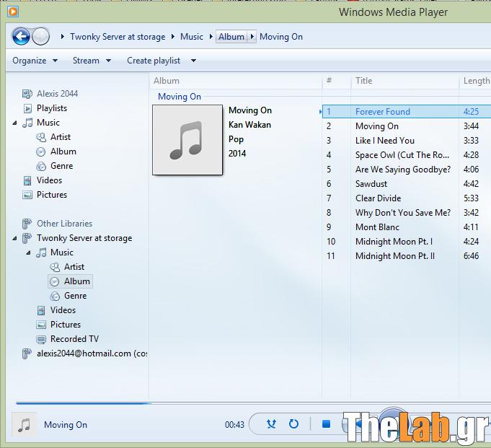Select the track Clear Divide

pos(407,198)
